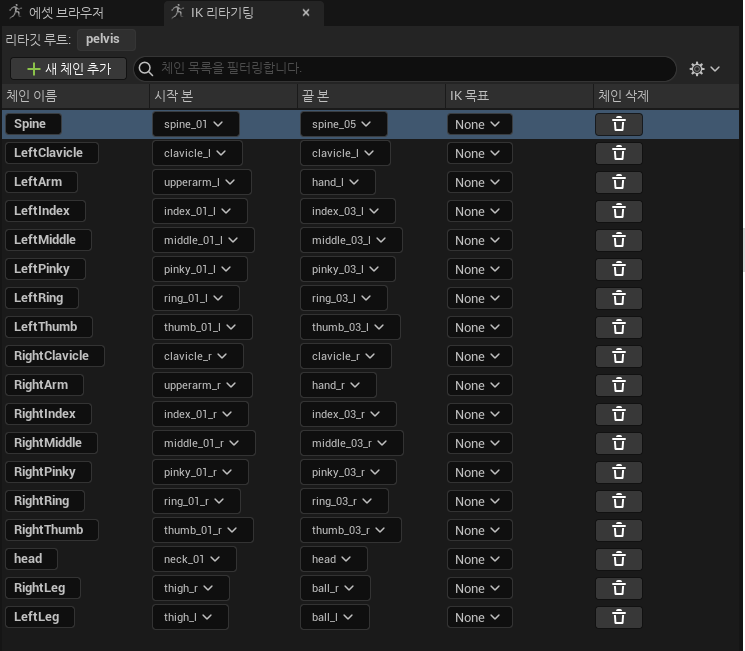The height and width of the screenshot is (651, 745).
Task: Delete the LeftMiddle chain
Action: click(619, 240)
